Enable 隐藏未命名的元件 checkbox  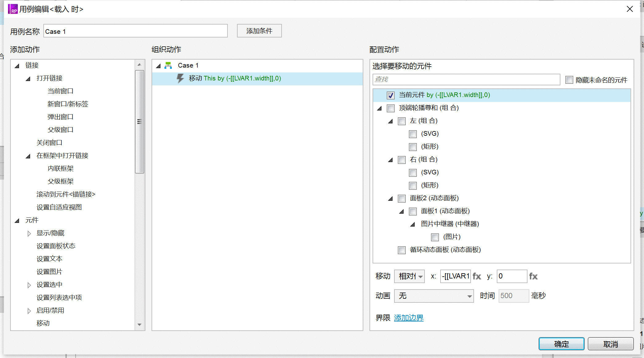569,80
